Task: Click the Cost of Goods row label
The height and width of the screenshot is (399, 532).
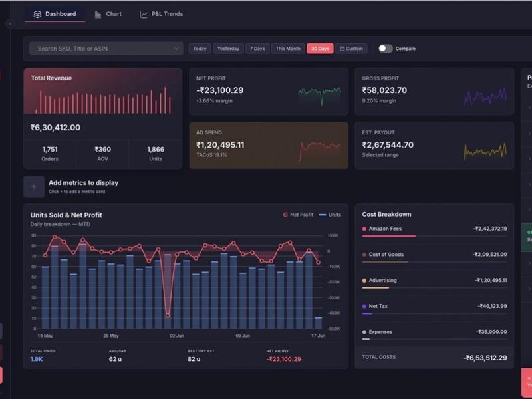Action: pyautogui.click(x=386, y=255)
